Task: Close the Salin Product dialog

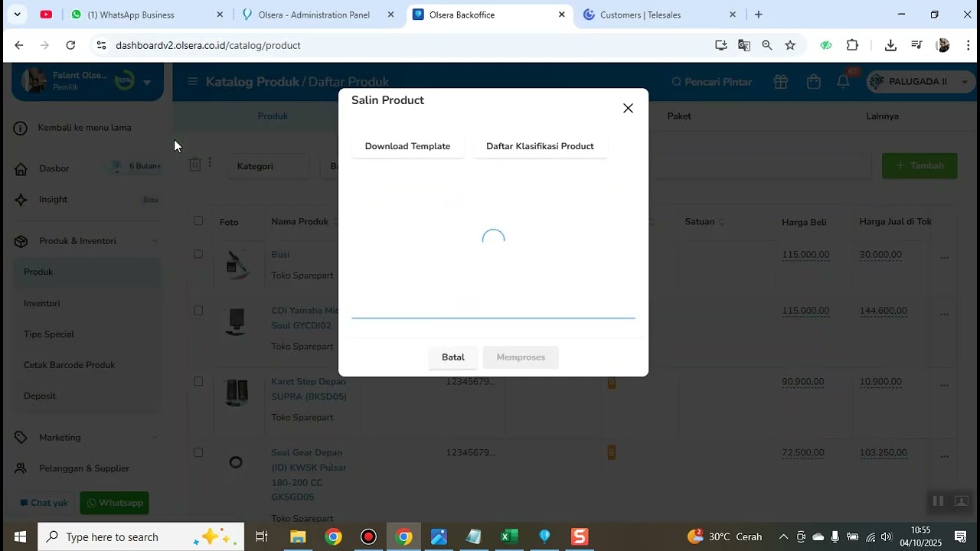Action: [x=628, y=108]
